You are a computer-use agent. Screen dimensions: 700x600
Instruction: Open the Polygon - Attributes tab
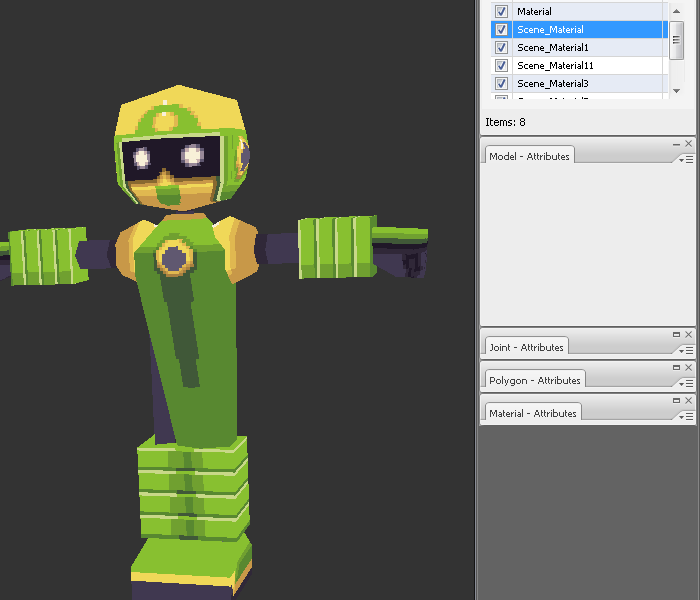click(535, 380)
